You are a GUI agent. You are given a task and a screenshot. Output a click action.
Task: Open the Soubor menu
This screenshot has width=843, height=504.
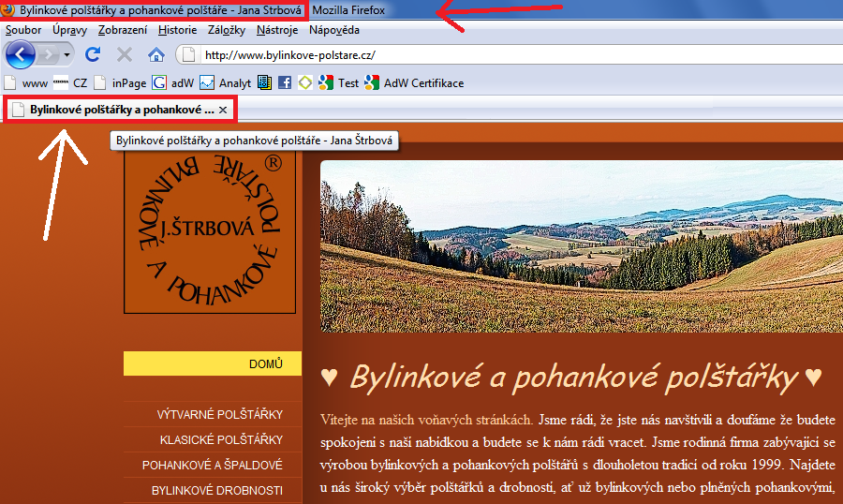coord(22,30)
